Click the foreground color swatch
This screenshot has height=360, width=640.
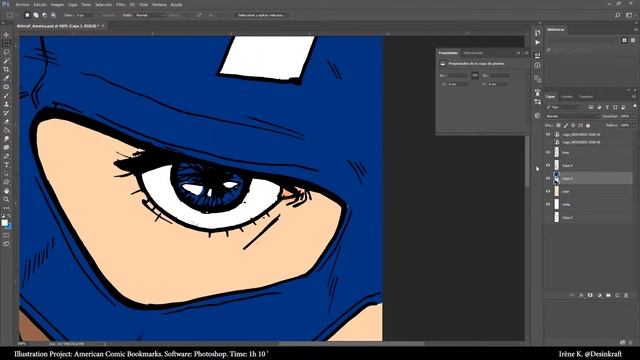coord(4,223)
